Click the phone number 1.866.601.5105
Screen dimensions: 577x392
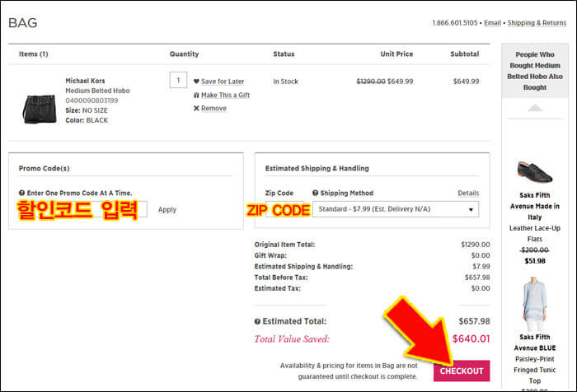pos(455,23)
